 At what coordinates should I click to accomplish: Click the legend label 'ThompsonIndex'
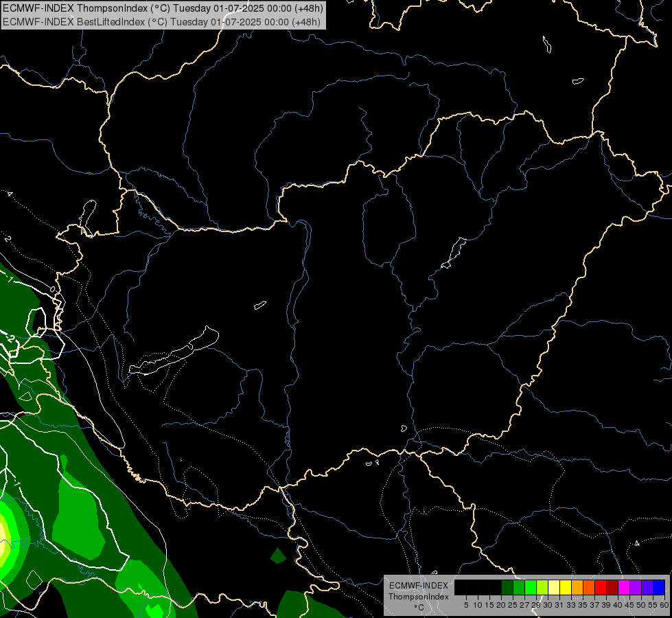tap(419, 597)
